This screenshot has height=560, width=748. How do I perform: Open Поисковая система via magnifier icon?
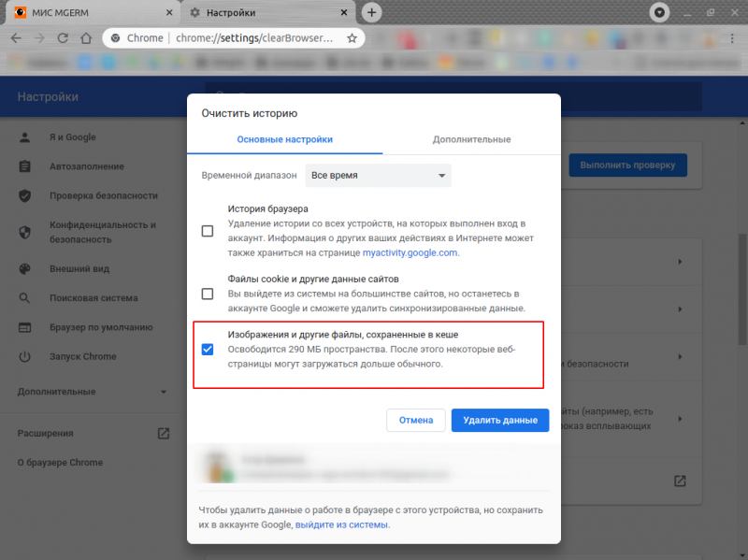(22, 297)
